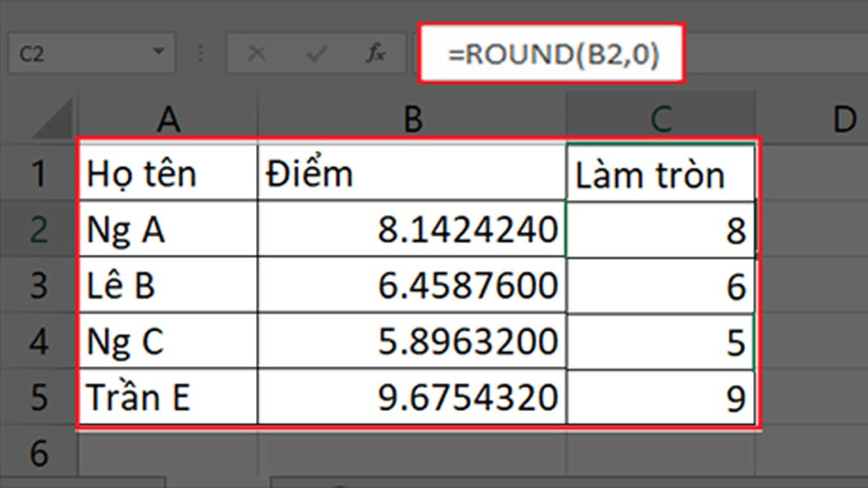Click the cell "Trần E"
The width and height of the screenshot is (868, 488).
(168, 397)
